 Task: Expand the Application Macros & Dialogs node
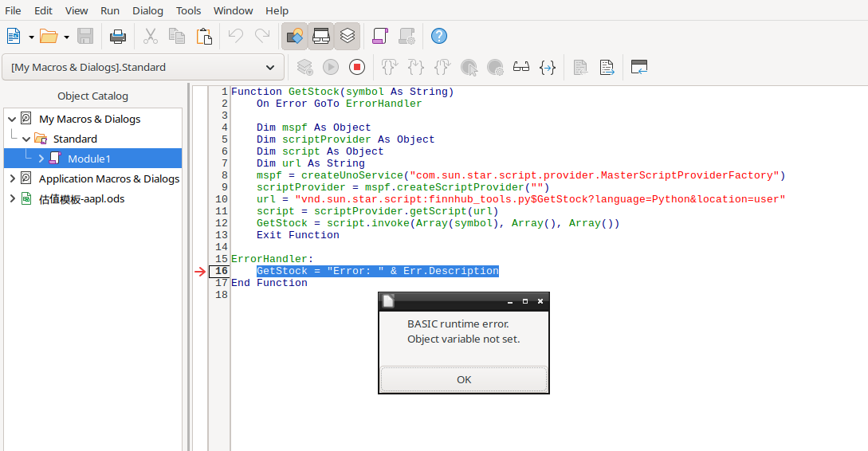(12, 178)
